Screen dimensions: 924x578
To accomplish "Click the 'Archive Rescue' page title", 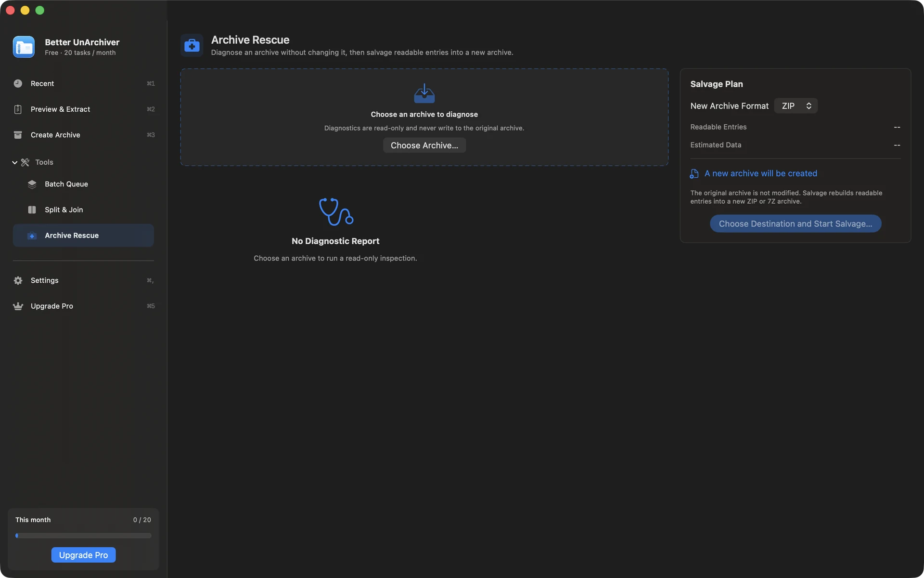I will pos(250,40).
